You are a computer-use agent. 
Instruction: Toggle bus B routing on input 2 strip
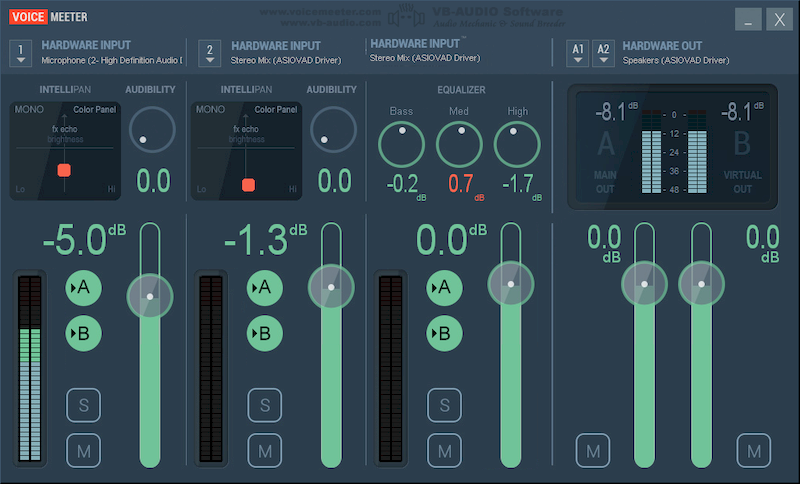point(265,334)
